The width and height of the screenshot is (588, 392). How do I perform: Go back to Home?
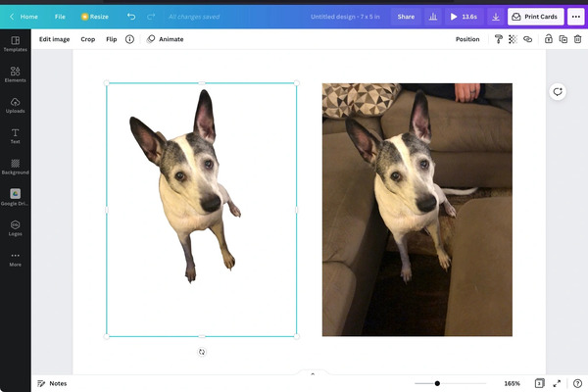click(x=24, y=17)
